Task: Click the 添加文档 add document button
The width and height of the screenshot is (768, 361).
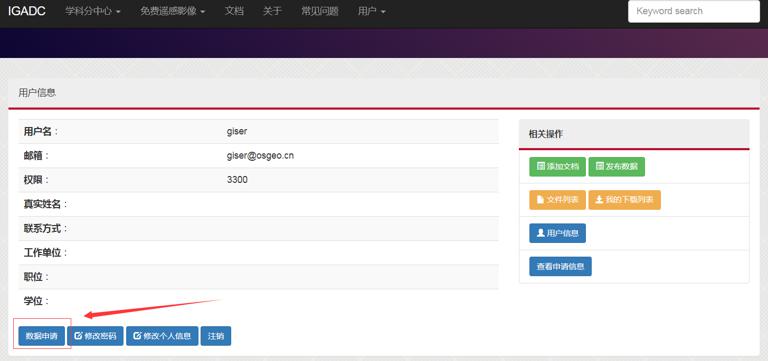Action: (x=557, y=167)
